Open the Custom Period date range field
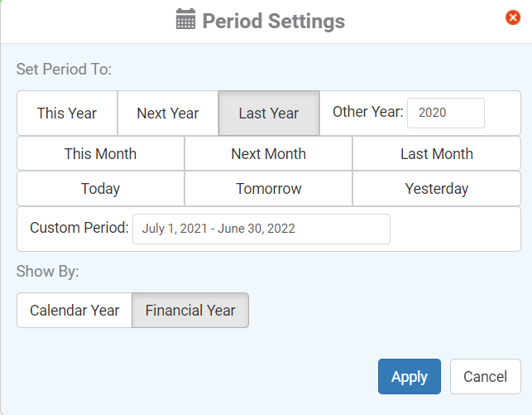 (261, 229)
